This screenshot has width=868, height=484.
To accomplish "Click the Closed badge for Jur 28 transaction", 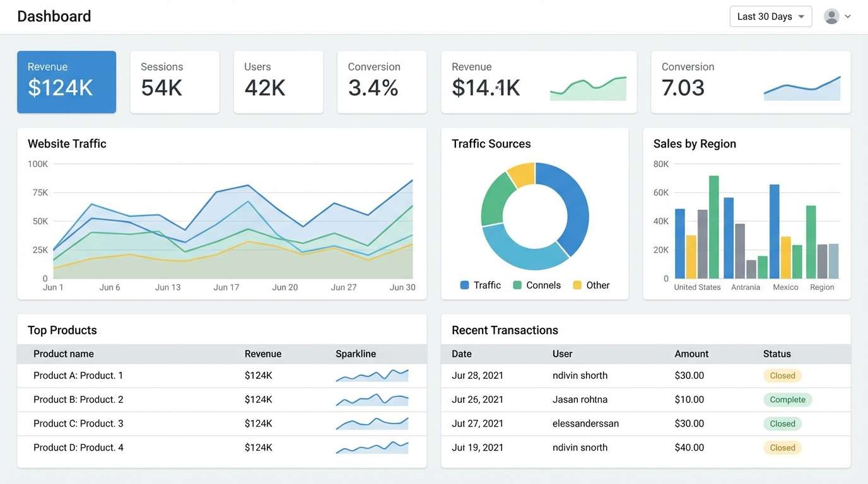I will 782,375.
